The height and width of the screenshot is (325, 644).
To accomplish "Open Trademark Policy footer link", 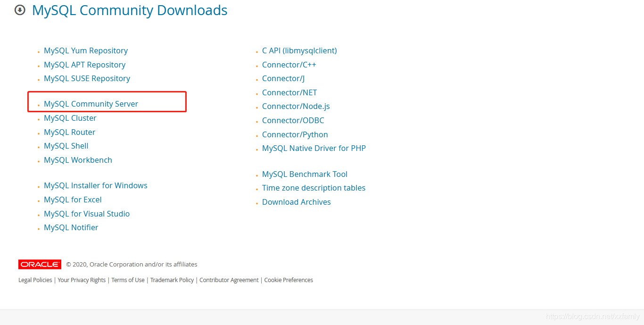I will [x=172, y=280].
